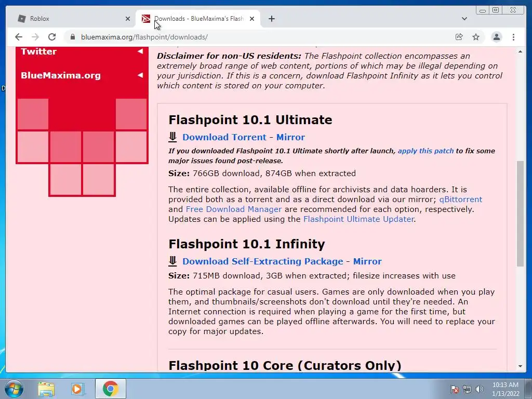Click the Flashpoint 10.1 Ultimate heading
This screenshot has width=532, height=399.
pyautogui.click(x=250, y=120)
